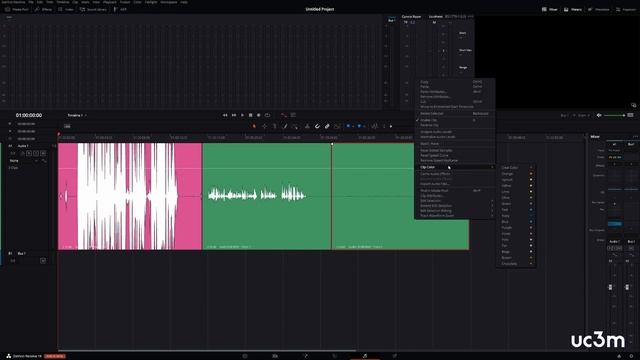Screen dimensions: 640x360
Task: Expand the Track Waveform Zoom submenu
Action: click(455, 216)
